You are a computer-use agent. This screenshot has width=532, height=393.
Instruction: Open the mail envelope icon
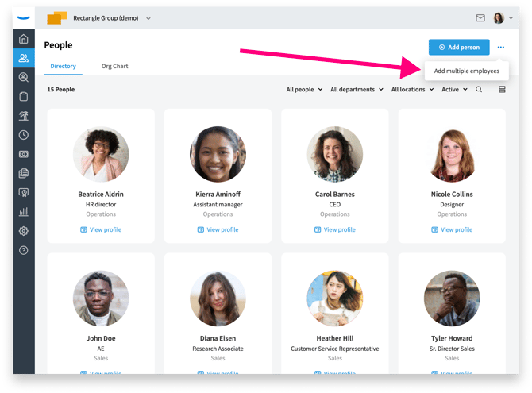point(480,18)
